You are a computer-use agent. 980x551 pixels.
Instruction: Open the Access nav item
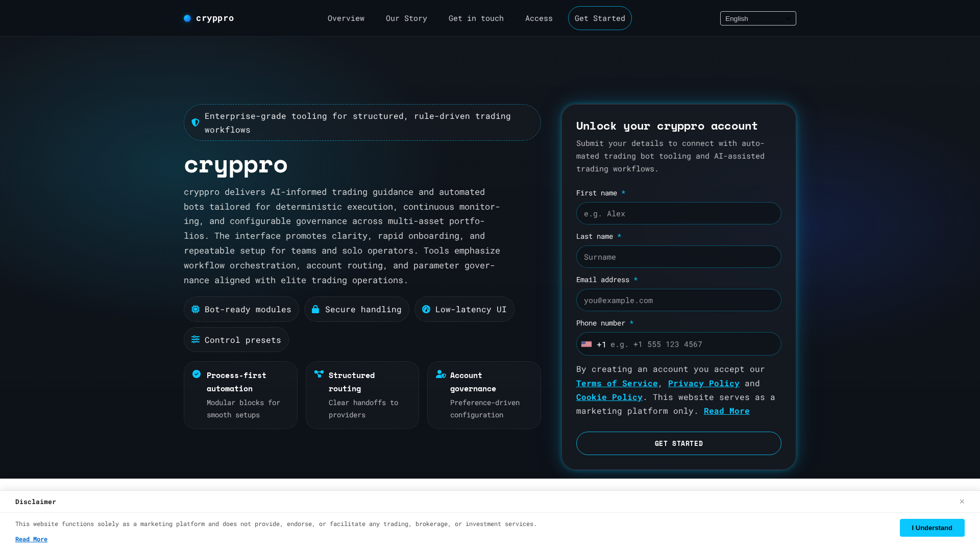click(x=539, y=18)
